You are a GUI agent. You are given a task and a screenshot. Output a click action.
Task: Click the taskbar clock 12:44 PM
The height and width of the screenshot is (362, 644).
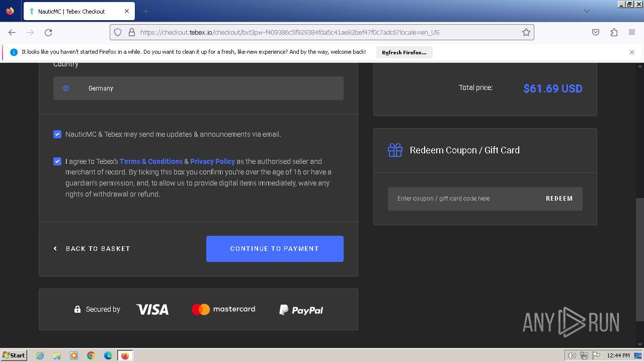618,355
